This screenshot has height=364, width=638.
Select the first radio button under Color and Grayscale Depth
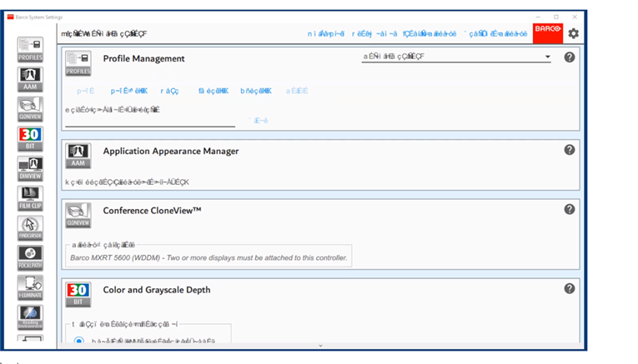tap(79, 341)
